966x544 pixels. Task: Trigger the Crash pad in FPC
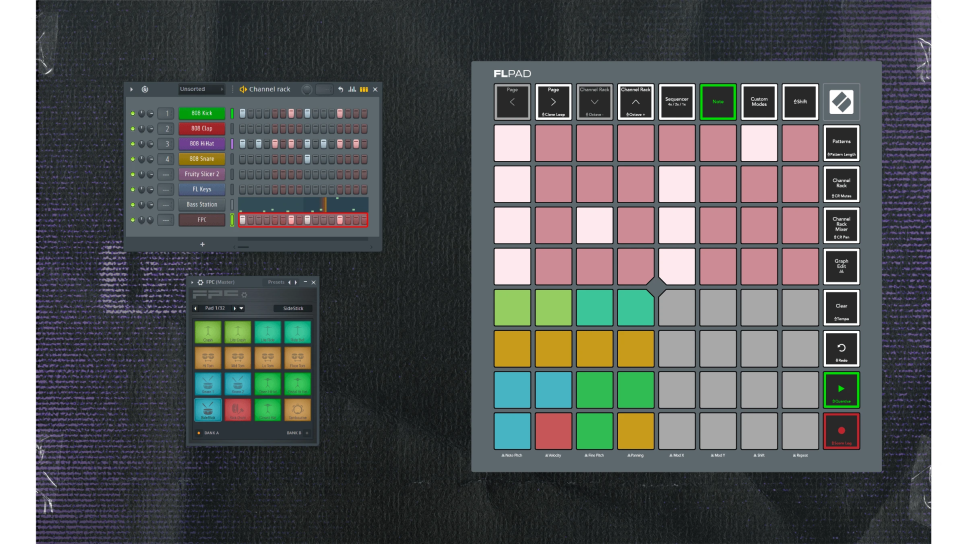point(208,332)
